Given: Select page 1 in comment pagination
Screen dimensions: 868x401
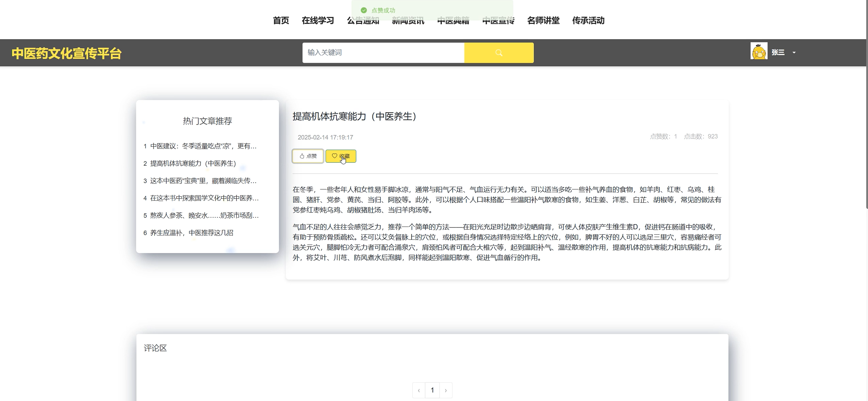Looking at the screenshot, I should (432, 390).
